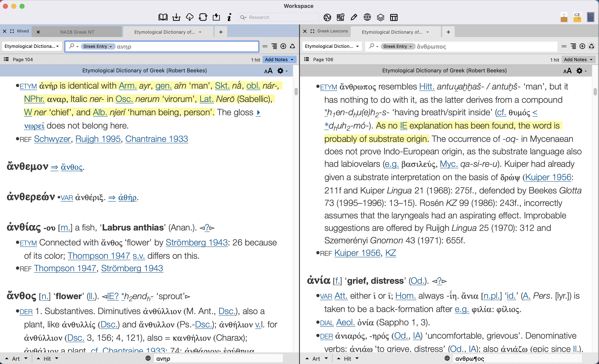Toggle the hits list icon beside Page 104
The height and width of the screenshot is (364, 599).
pyautogui.click(x=6, y=59)
